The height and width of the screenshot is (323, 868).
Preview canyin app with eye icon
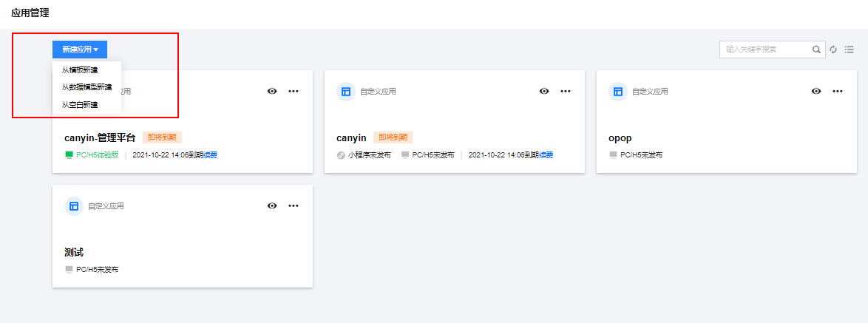tap(544, 91)
